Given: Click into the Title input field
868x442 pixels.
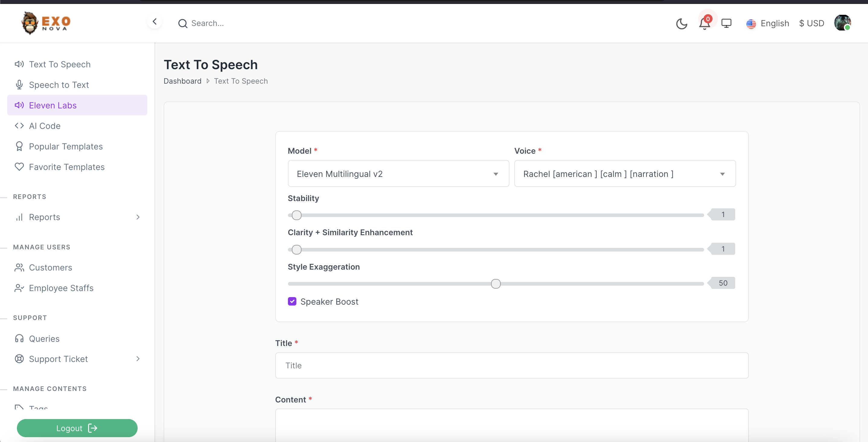Looking at the screenshot, I should point(512,366).
